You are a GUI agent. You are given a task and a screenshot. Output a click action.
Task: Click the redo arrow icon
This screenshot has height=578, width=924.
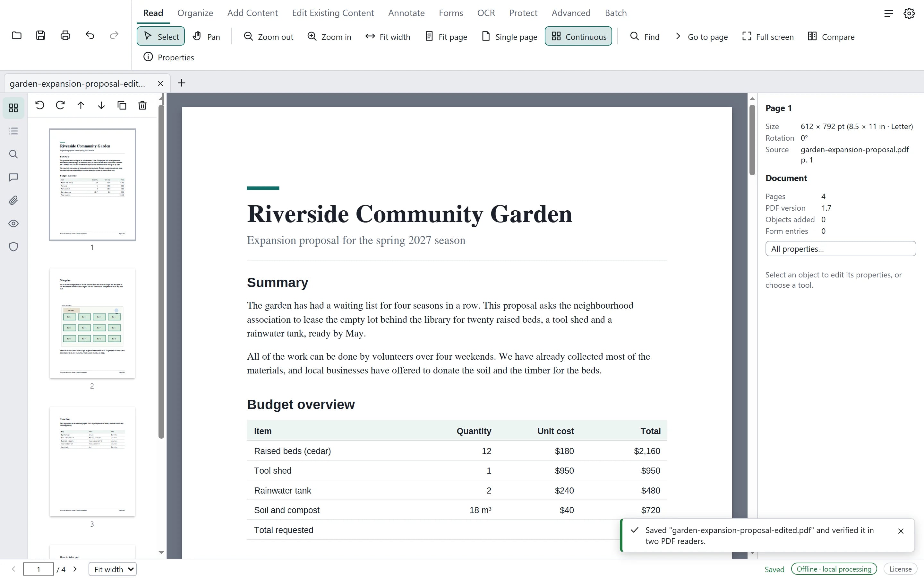pyautogui.click(x=114, y=36)
